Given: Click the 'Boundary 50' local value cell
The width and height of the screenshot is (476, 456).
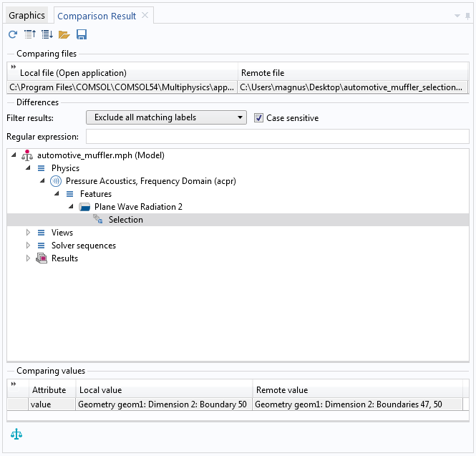Looking at the screenshot, I should click(x=164, y=404).
